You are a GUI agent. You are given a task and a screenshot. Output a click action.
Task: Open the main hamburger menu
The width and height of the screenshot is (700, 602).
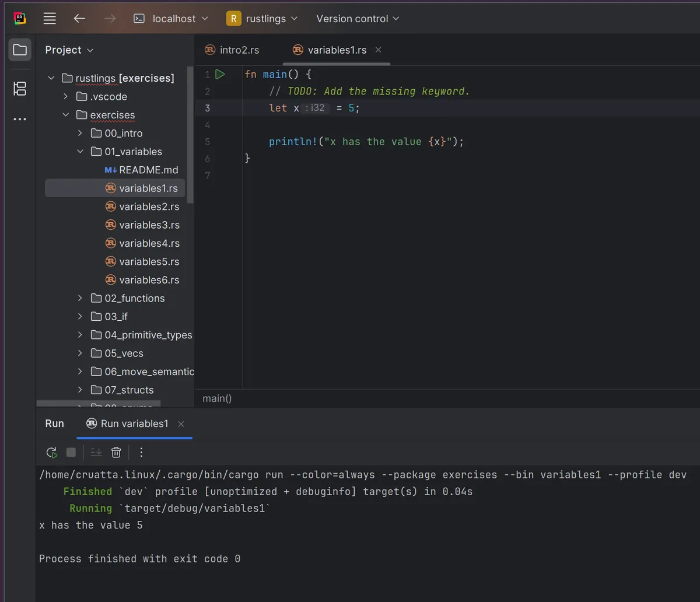coord(50,19)
